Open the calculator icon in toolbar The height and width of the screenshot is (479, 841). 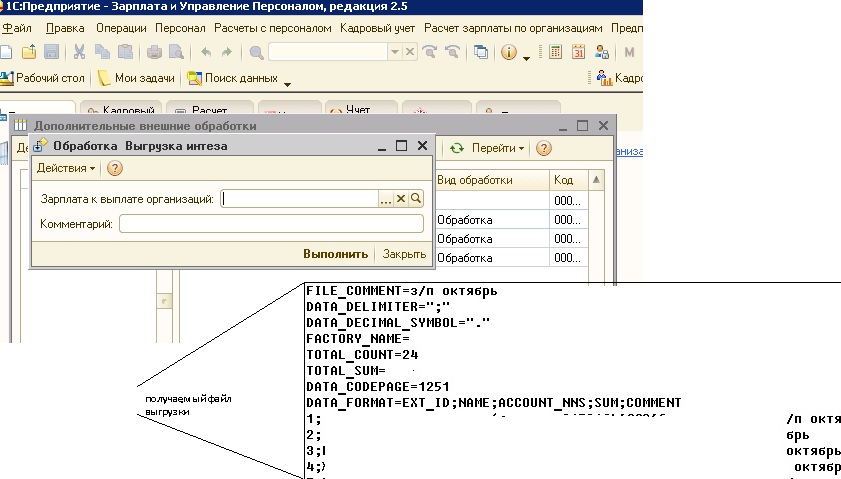tap(554, 52)
